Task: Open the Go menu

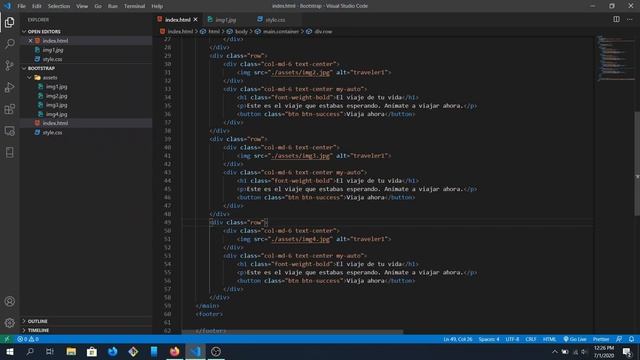Action: point(98,6)
